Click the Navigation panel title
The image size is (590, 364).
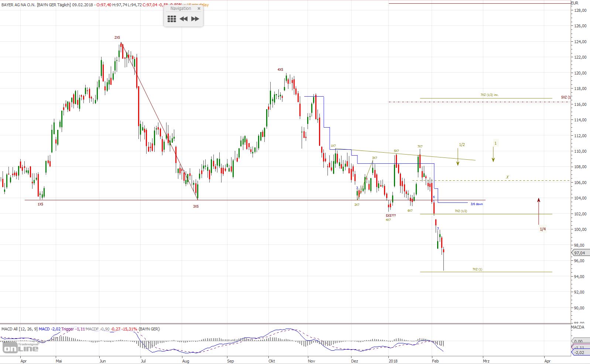click(181, 8)
